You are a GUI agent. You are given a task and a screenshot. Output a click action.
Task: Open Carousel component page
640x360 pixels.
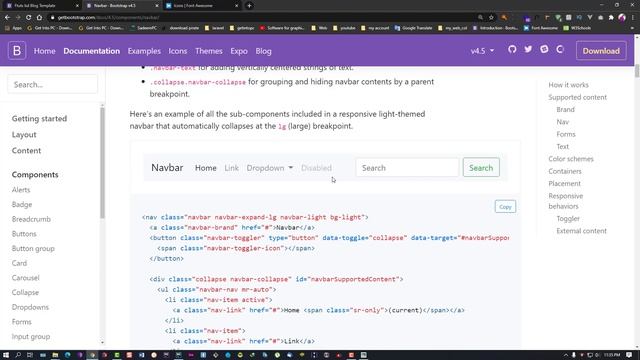click(25, 278)
